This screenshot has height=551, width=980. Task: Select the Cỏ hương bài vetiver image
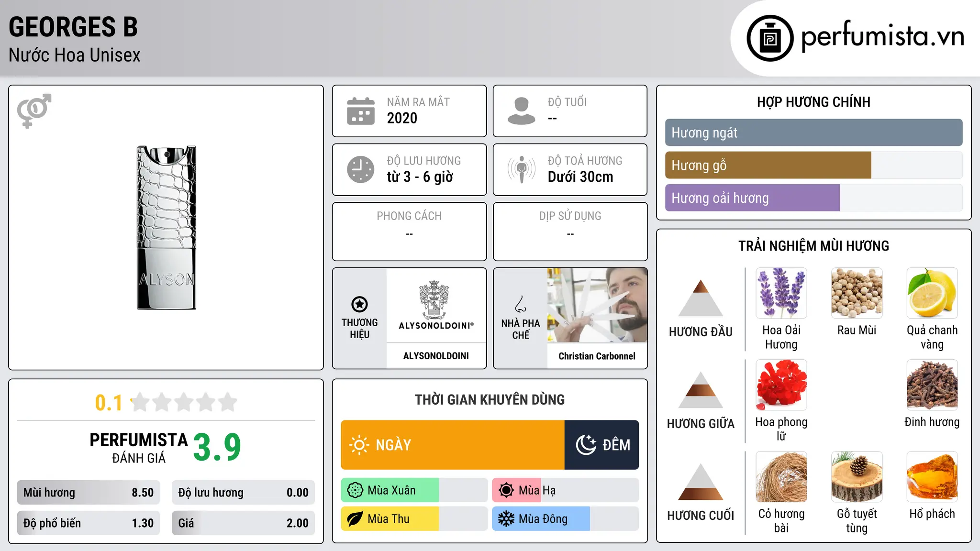click(x=781, y=477)
